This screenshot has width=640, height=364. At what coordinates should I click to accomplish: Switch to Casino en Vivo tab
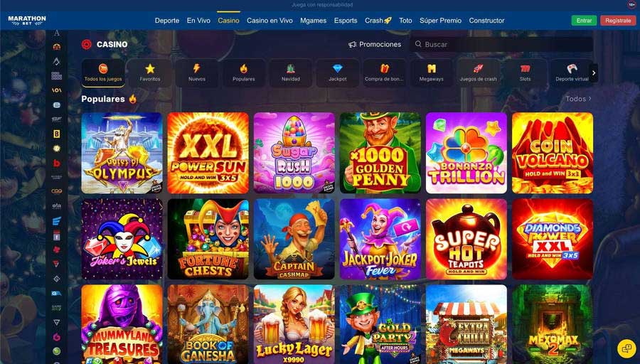tap(270, 21)
